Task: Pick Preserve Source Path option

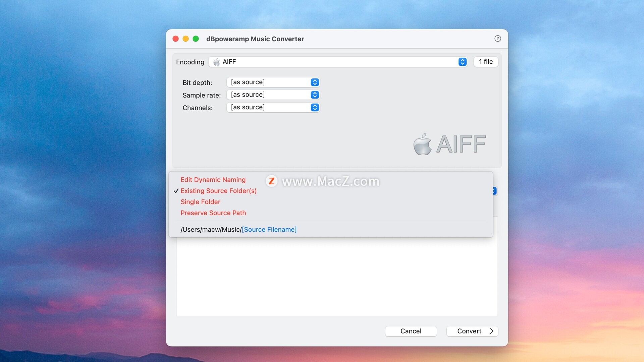Action: coord(213,213)
